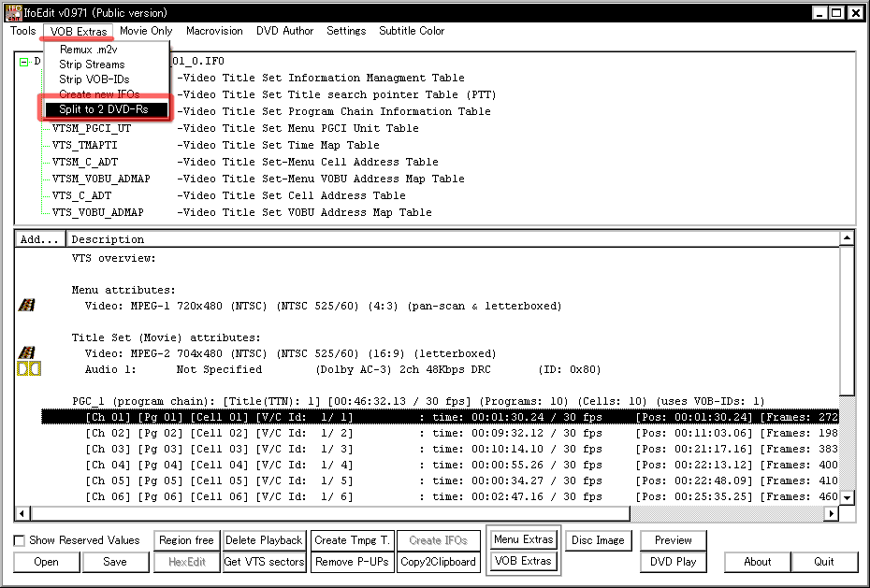Click the IfoEdit application icon in title bar
The image size is (870, 588).
click(x=13, y=11)
